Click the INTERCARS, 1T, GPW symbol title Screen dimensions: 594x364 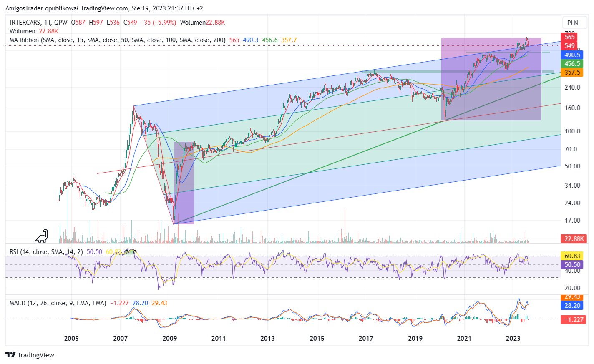point(38,23)
